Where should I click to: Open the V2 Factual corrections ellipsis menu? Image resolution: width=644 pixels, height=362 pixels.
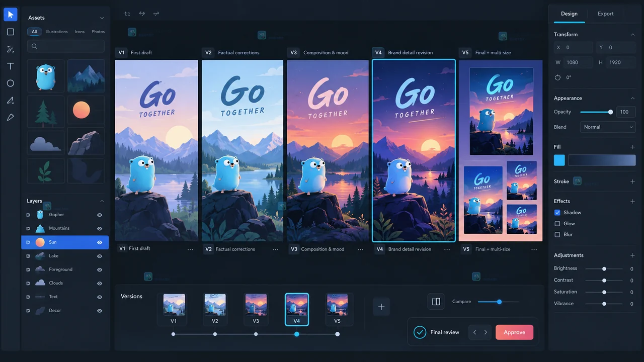(x=275, y=249)
